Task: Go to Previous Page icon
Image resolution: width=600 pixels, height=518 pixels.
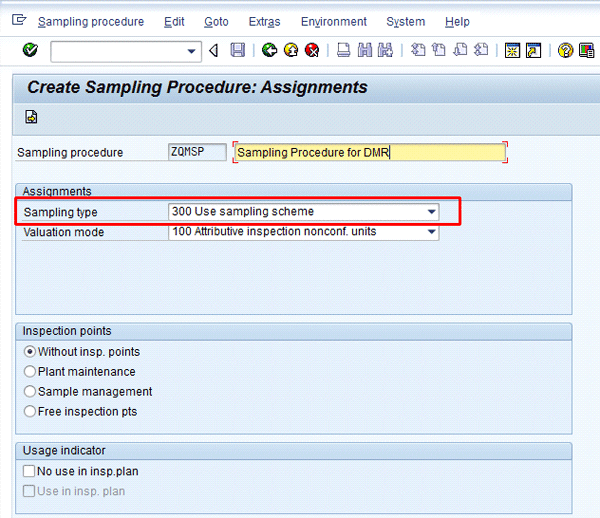Action: click(x=439, y=50)
